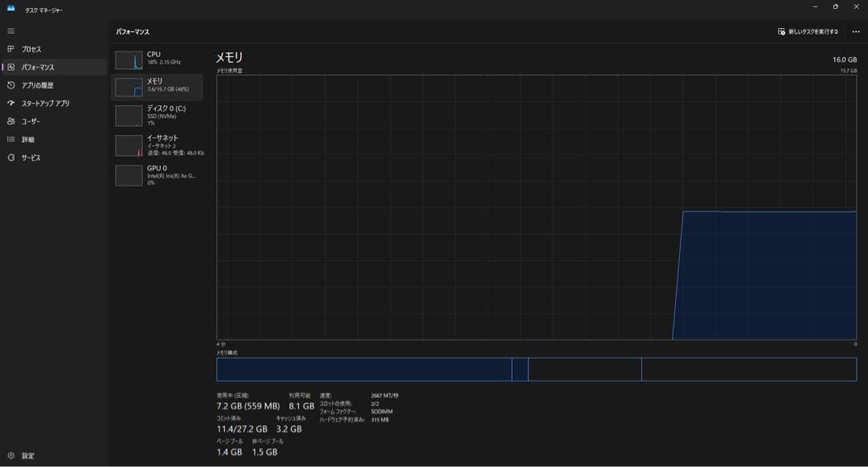Click the Task Manager app icon in title bar
The height and width of the screenshot is (467, 868).
pyautogui.click(x=11, y=9)
